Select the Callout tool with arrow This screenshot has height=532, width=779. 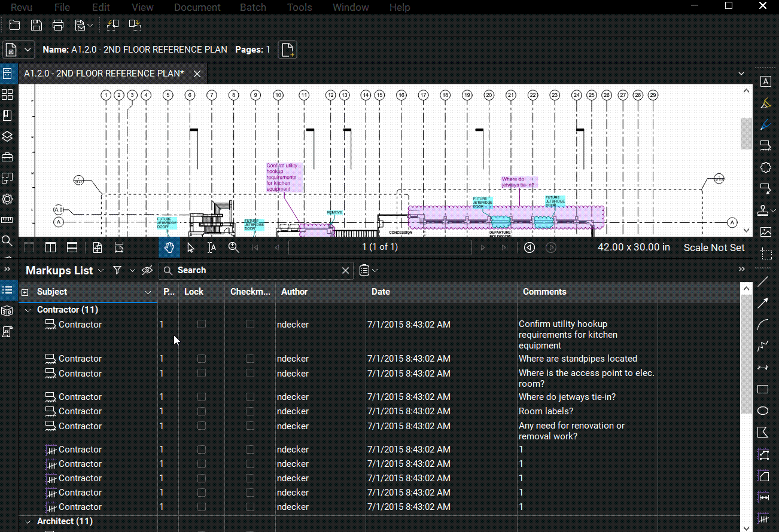(x=765, y=189)
